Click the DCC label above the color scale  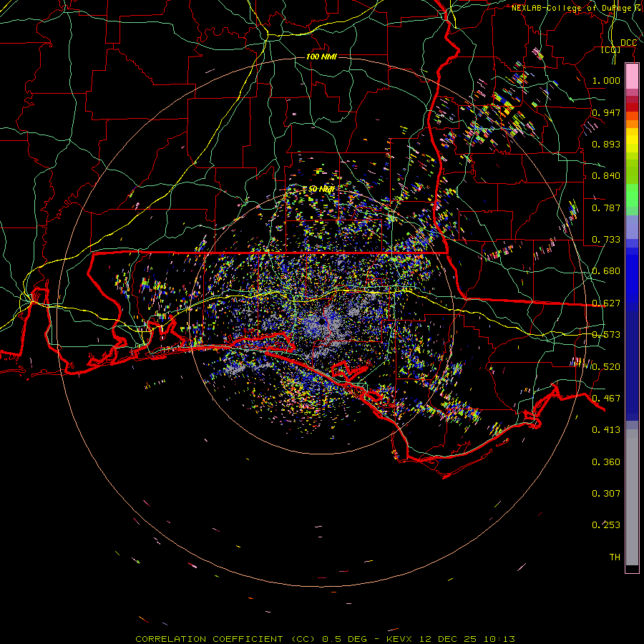click(x=628, y=43)
